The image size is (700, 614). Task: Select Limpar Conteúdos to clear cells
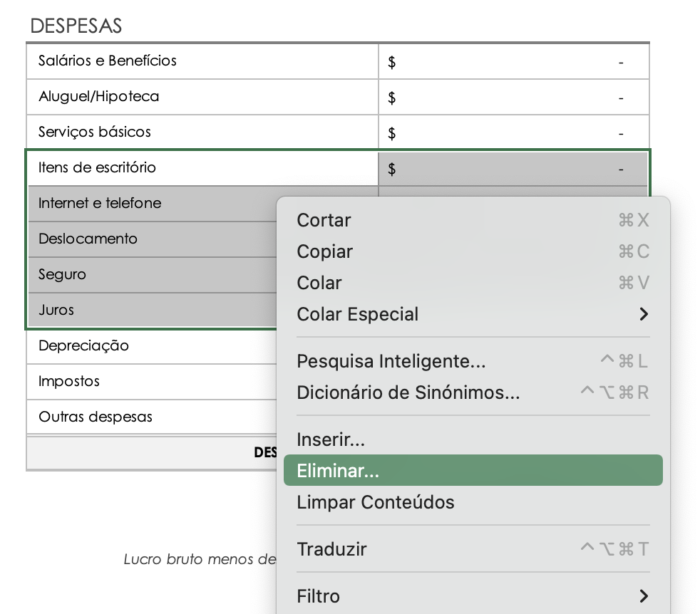tap(376, 502)
